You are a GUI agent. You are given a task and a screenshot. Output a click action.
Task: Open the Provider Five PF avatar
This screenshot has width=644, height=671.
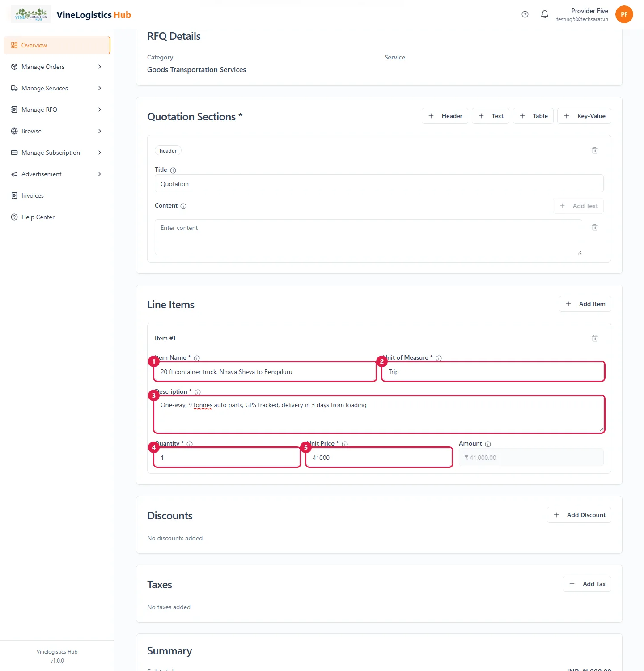624,14
